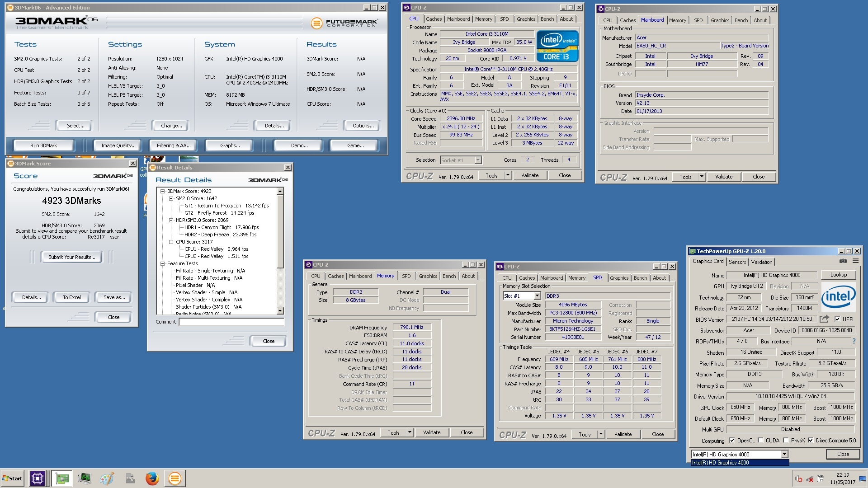The height and width of the screenshot is (488, 868).
Task: Click the 3DMark06 orange taskbar icon
Action: point(175,478)
